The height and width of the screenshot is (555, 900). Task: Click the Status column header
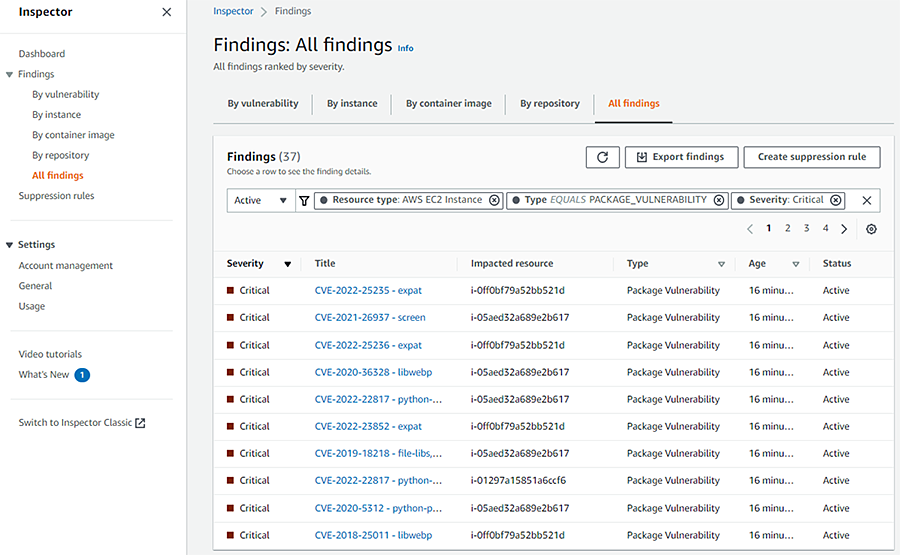tap(837, 263)
